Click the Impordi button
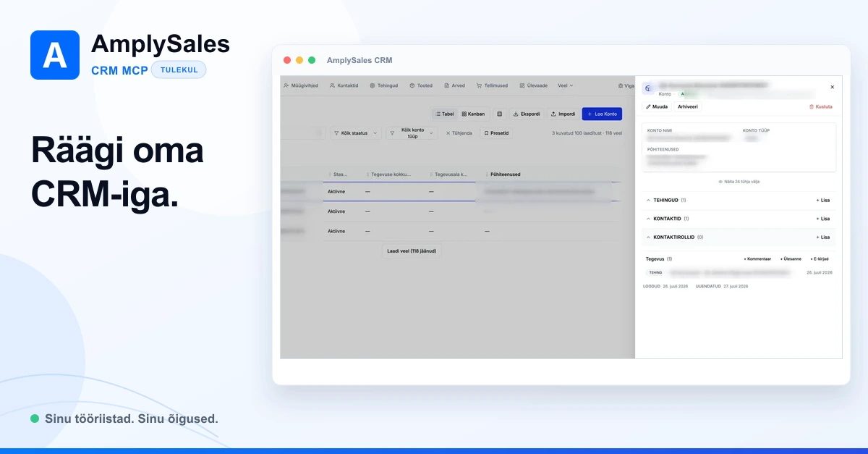 pos(563,114)
